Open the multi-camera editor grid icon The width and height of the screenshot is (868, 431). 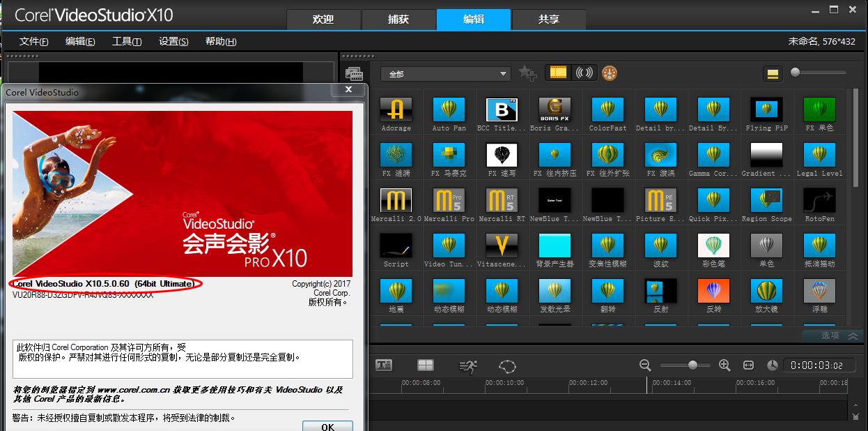coord(426,365)
